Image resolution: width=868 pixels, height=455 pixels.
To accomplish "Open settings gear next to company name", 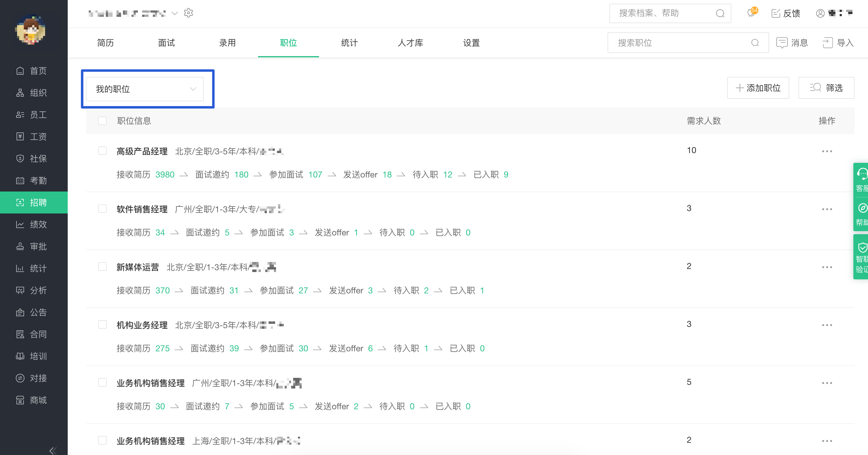I will pyautogui.click(x=188, y=13).
